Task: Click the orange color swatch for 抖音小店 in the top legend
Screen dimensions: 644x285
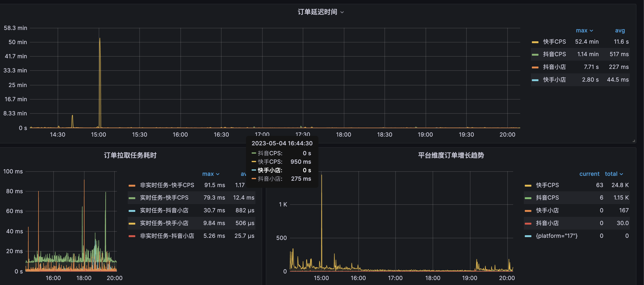Action: point(535,67)
